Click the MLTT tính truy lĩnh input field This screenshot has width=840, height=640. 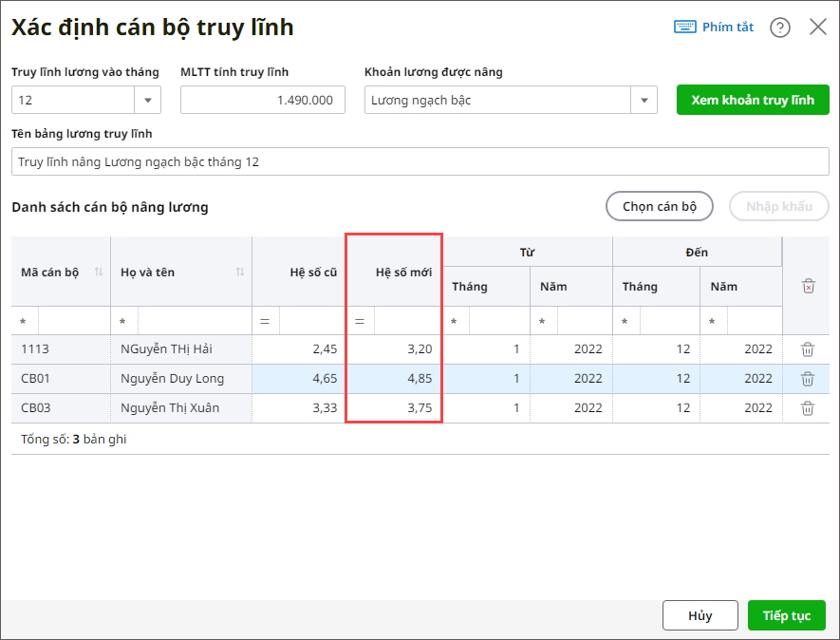tap(263, 101)
